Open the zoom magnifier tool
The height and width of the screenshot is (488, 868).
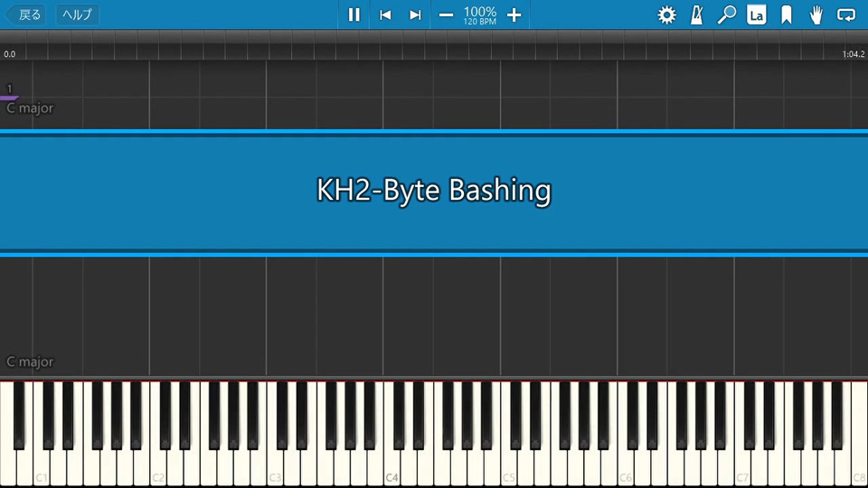coord(726,15)
